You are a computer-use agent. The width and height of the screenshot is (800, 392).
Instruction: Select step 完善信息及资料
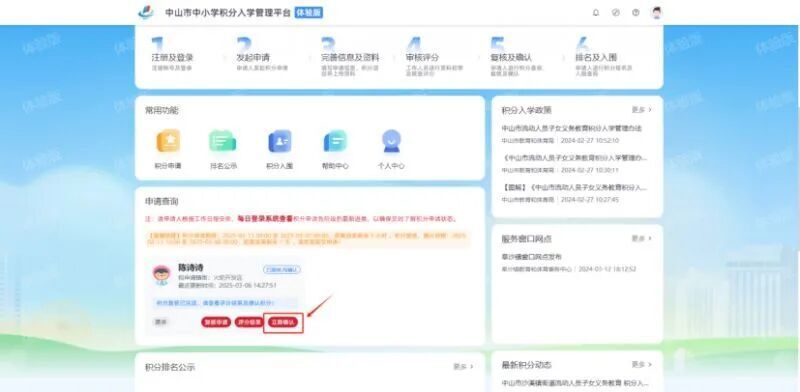tap(350, 57)
